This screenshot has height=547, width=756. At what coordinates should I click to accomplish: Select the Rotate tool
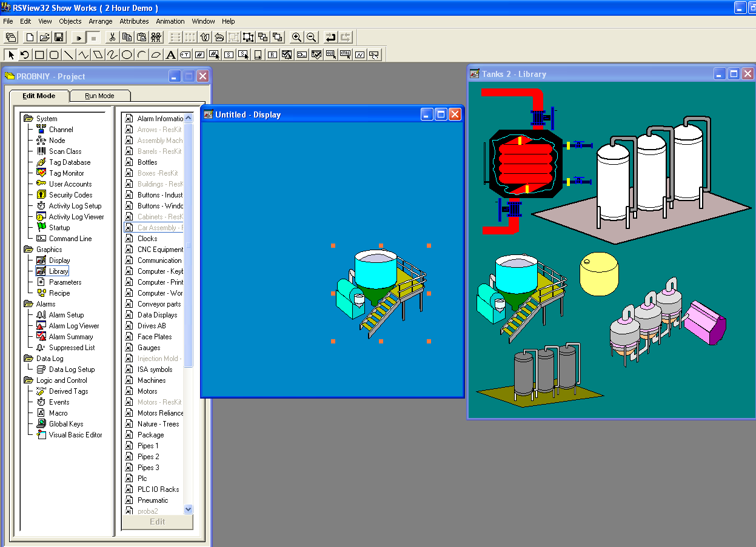point(25,55)
